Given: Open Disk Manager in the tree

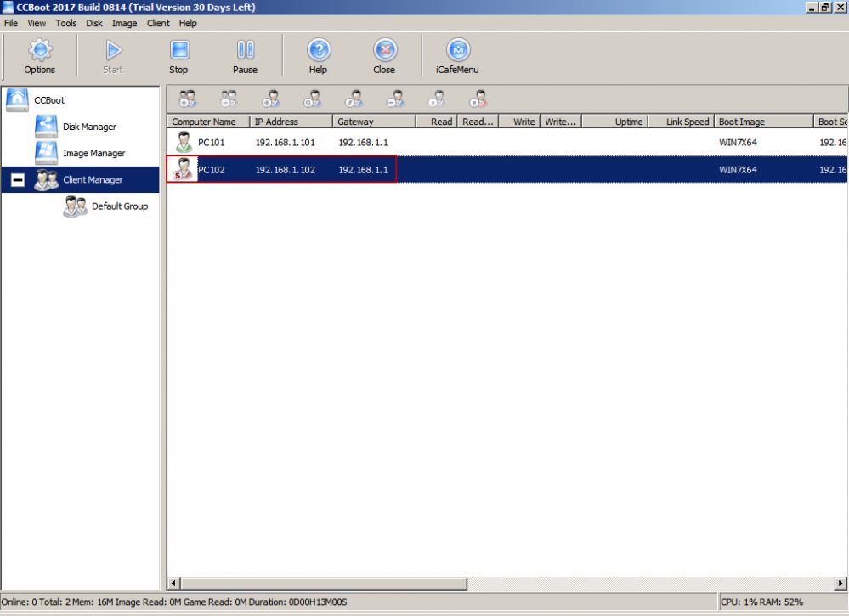Looking at the screenshot, I should click(x=89, y=127).
